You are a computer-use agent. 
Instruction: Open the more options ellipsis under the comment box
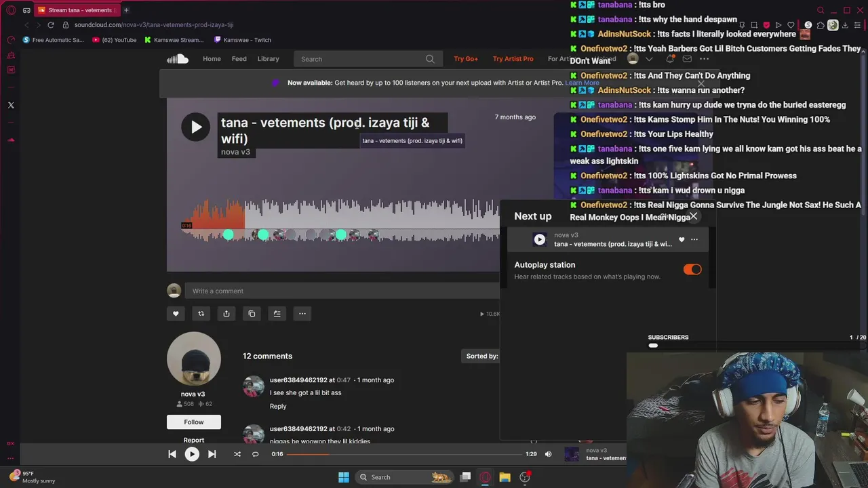point(302,313)
